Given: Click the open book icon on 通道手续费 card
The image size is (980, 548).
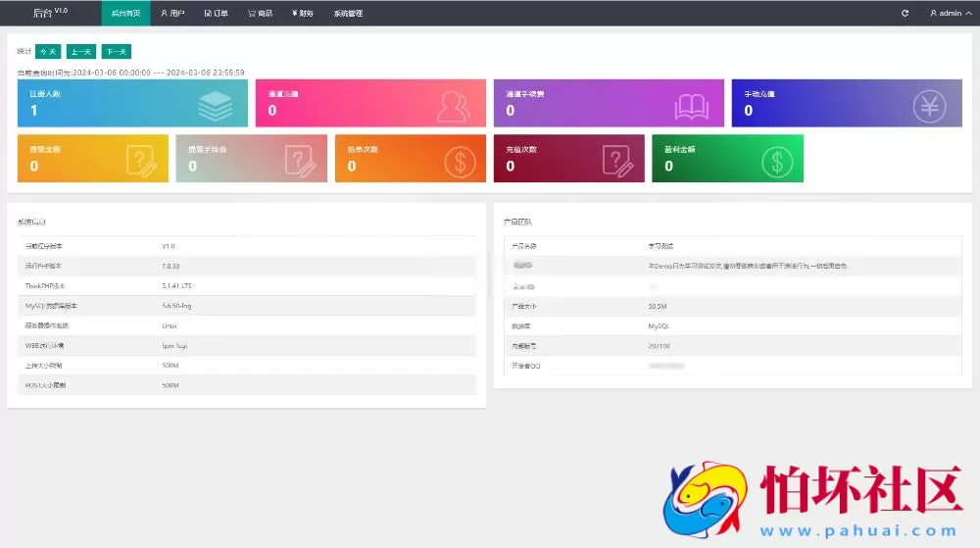Looking at the screenshot, I should pyautogui.click(x=691, y=105).
